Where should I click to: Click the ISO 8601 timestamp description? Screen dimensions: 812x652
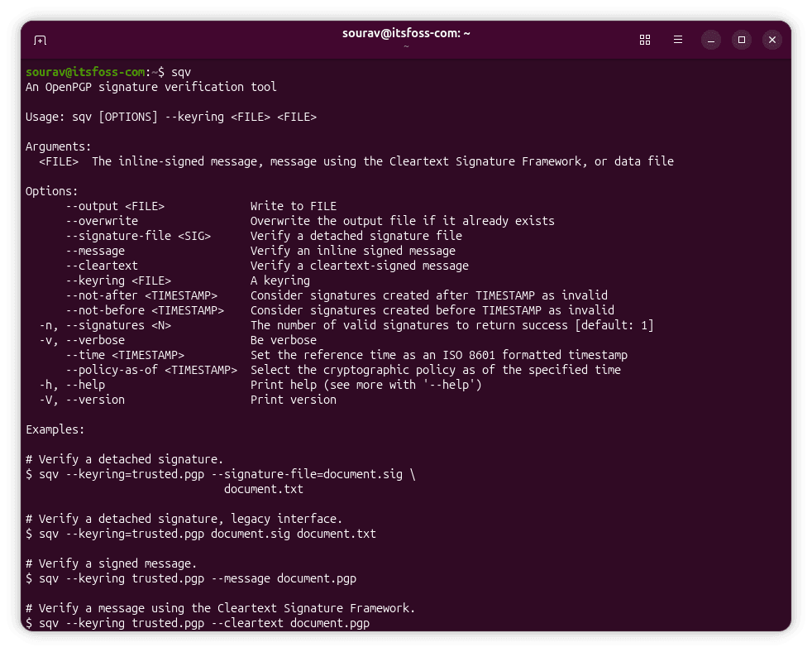click(439, 356)
